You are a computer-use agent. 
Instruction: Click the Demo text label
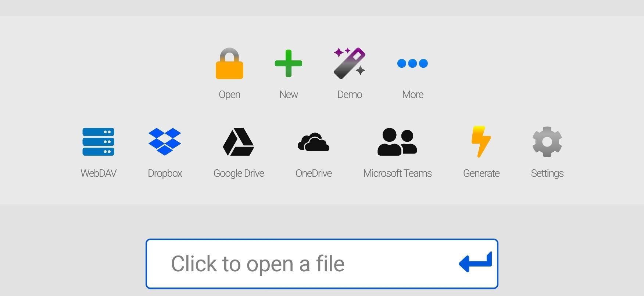[350, 95]
